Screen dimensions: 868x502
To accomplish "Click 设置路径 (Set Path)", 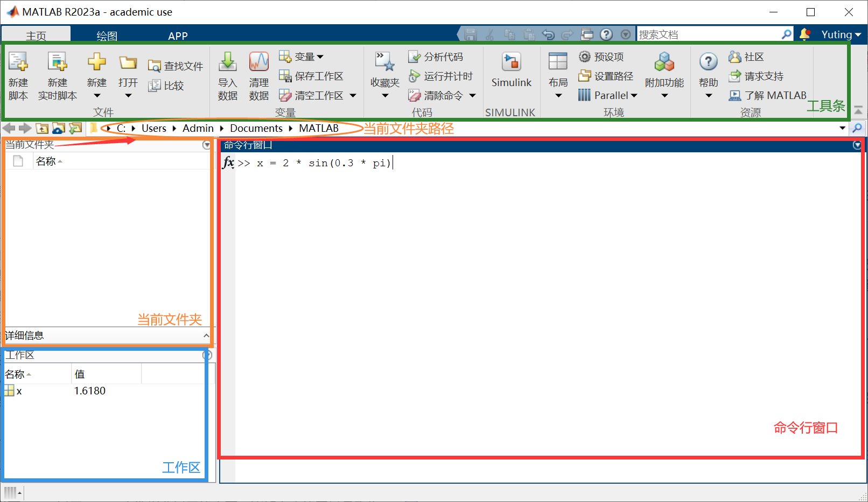I will [606, 76].
